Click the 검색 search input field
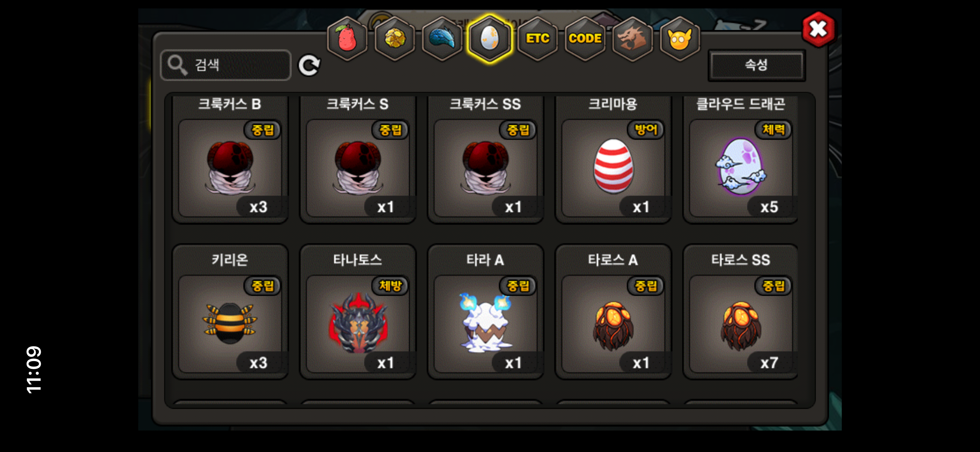Image resolution: width=980 pixels, height=452 pixels. coord(226,65)
